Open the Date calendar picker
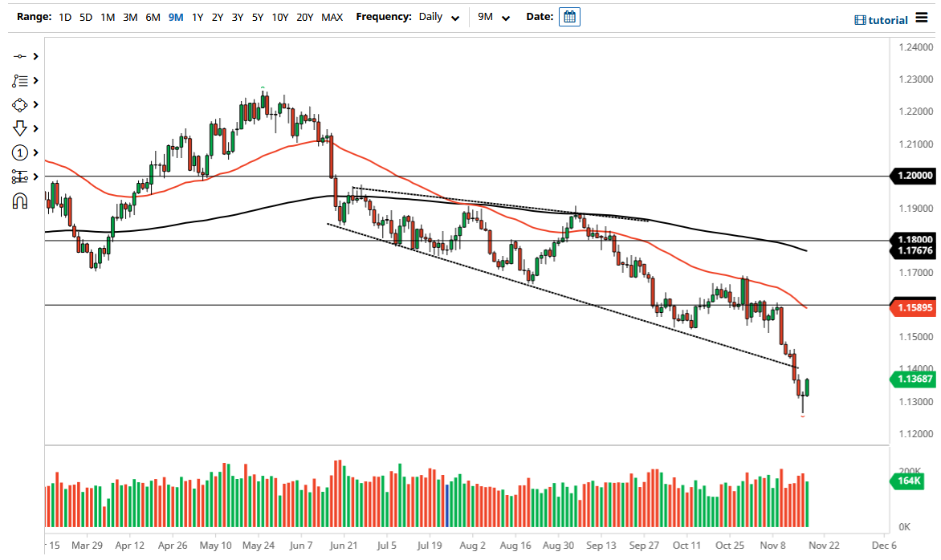 tap(569, 16)
